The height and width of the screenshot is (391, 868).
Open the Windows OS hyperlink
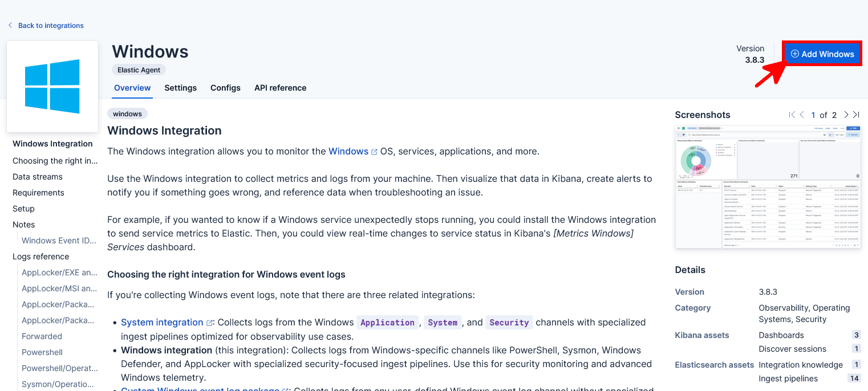pyautogui.click(x=348, y=152)
